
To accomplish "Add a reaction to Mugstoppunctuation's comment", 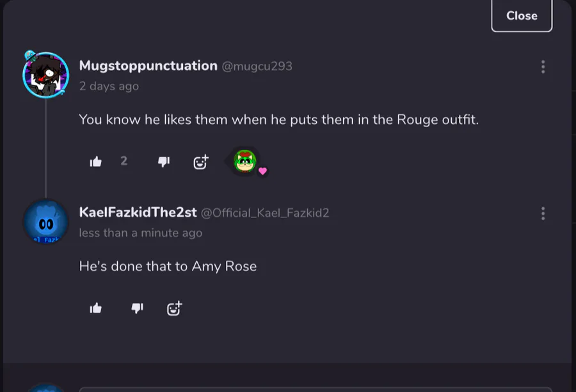I will [201, 162].
